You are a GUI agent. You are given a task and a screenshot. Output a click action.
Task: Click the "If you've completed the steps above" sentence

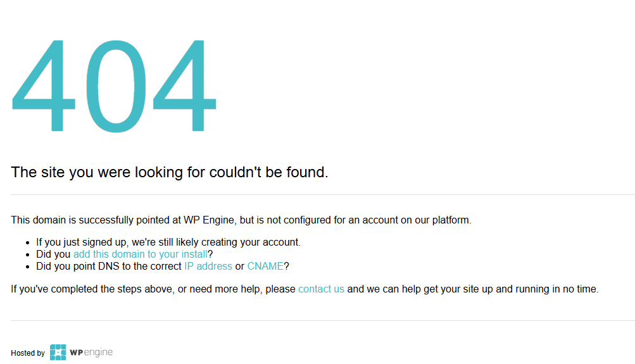[153, 289]
